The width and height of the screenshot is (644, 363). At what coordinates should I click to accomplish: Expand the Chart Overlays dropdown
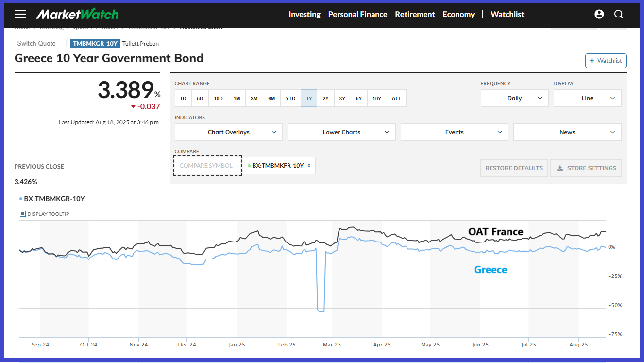[x=229, y=132]
